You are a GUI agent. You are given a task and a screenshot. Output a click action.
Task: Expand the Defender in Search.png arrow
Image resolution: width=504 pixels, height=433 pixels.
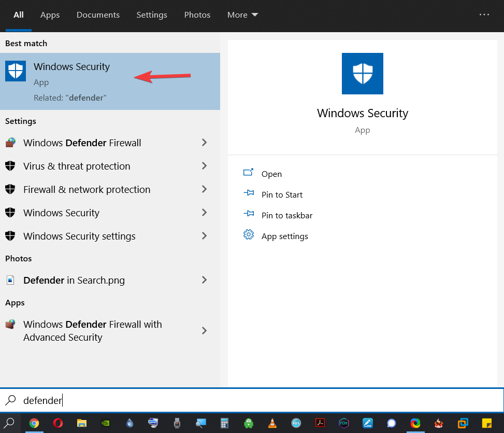click(204, 280)
